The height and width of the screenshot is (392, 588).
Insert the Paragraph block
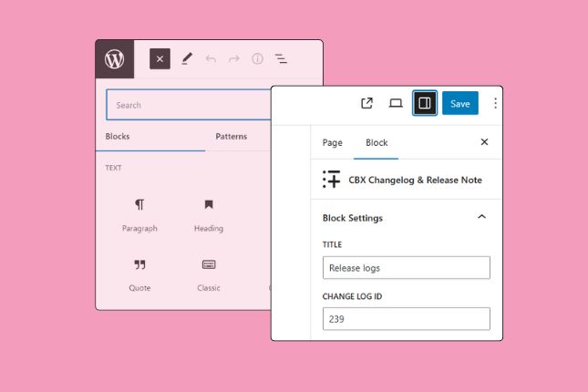[x=139, y=216]
